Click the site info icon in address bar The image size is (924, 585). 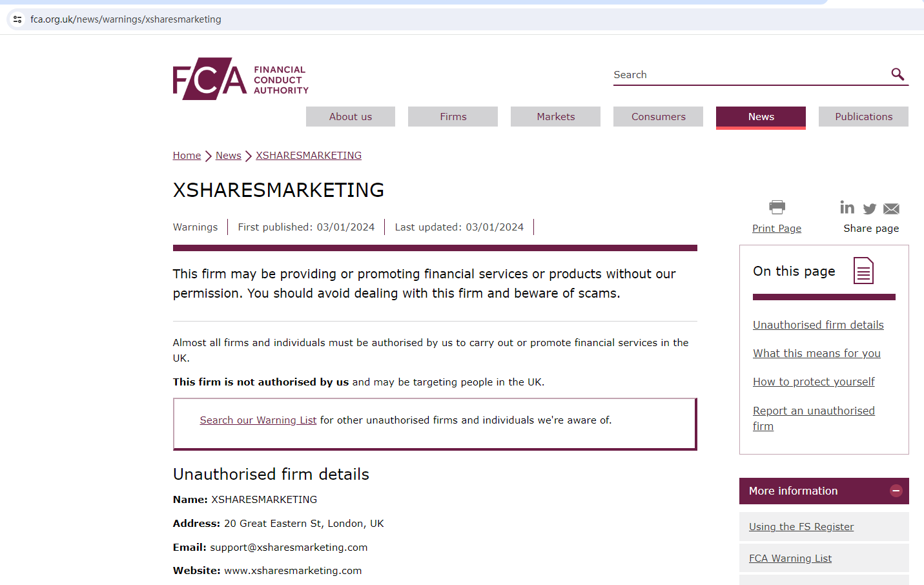pos(17,19)
